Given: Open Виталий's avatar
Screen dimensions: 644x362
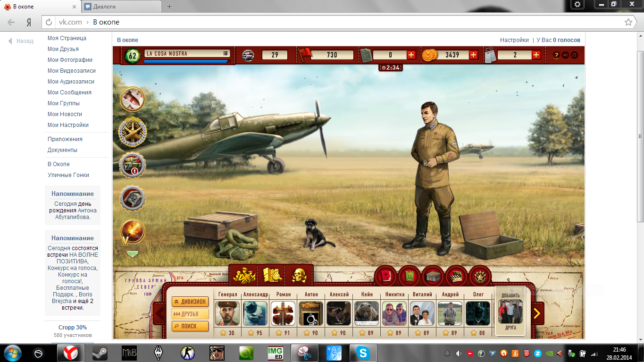Looking at the screenshot, I should tap(422, 313).
